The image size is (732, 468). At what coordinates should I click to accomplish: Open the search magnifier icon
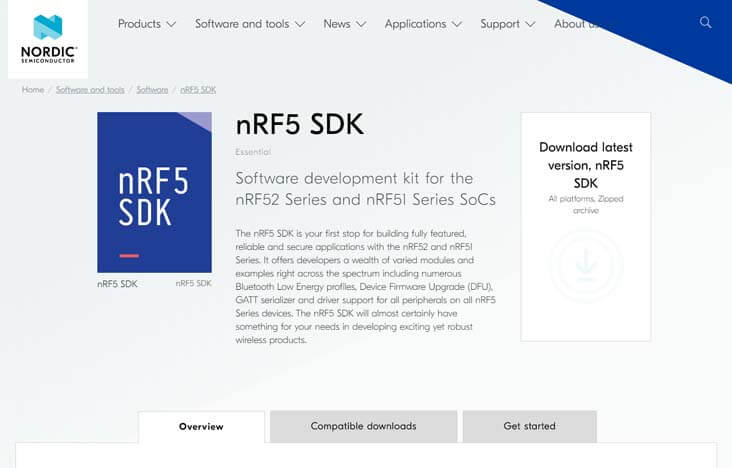pyautogui.click(x=705, y=22)
